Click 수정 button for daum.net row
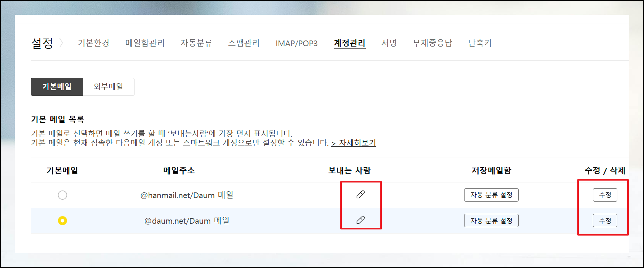This screenshot has width=644, height=268. coord(605,221)
